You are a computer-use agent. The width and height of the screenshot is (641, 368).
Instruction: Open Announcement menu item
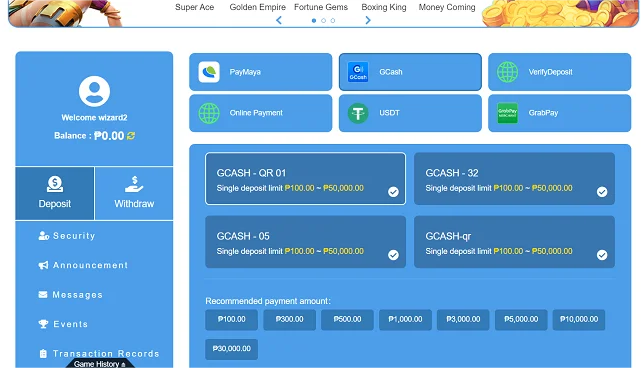tap(83, 265)
